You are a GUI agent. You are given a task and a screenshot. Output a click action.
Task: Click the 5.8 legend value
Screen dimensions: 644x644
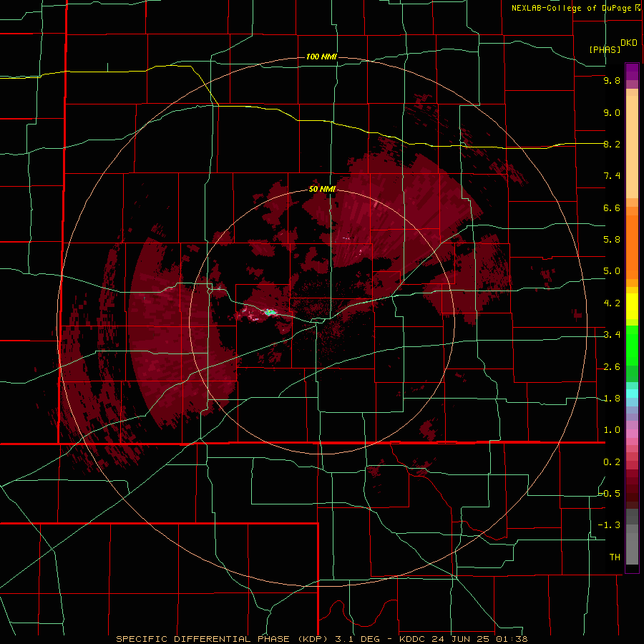[x=612, y=240]
